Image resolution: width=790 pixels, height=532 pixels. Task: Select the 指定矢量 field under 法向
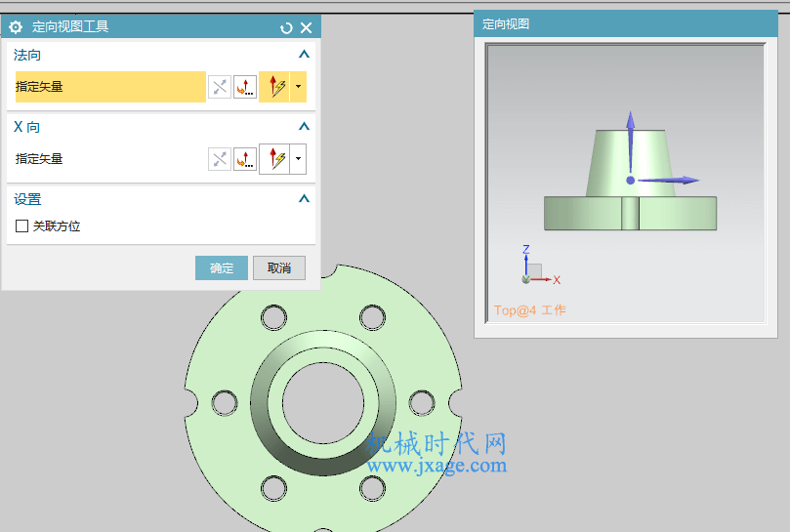(110, 87)
